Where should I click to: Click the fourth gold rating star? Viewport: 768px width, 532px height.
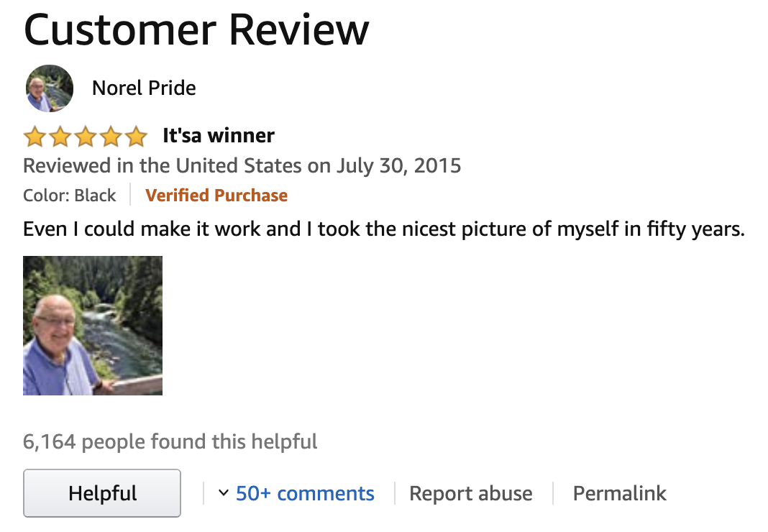pyautogui.click(x=111, y=136)
